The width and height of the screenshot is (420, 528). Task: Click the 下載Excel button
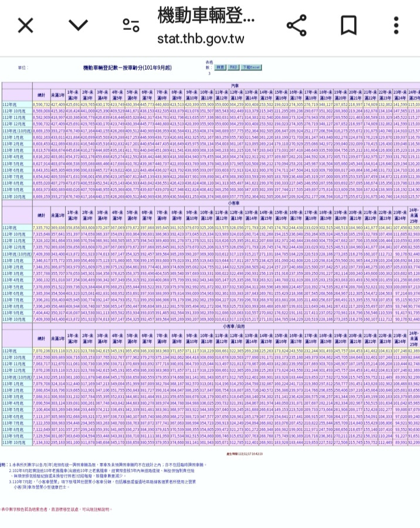pos(251,67)
